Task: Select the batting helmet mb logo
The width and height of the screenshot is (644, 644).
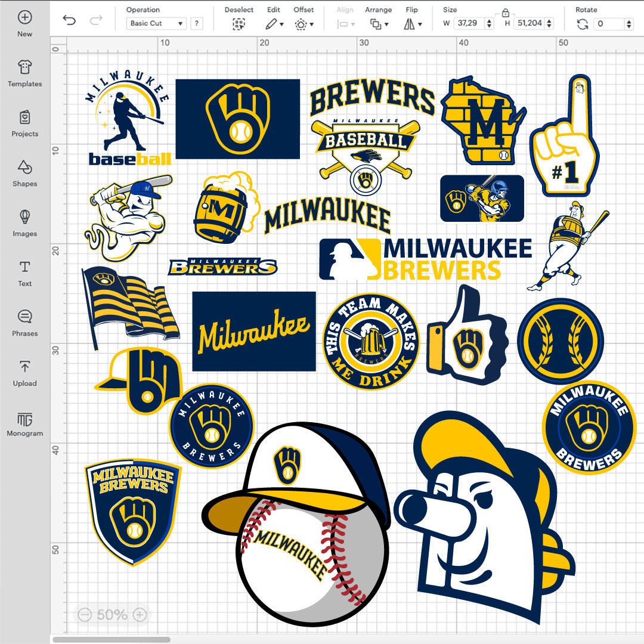Action: pos(139,380)
